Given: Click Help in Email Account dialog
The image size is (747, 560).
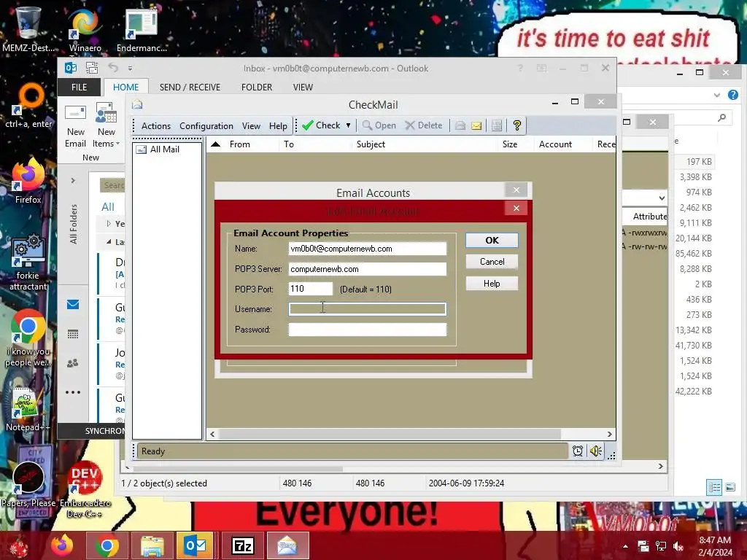Looking at the screenshot, I should click(492, 284).
